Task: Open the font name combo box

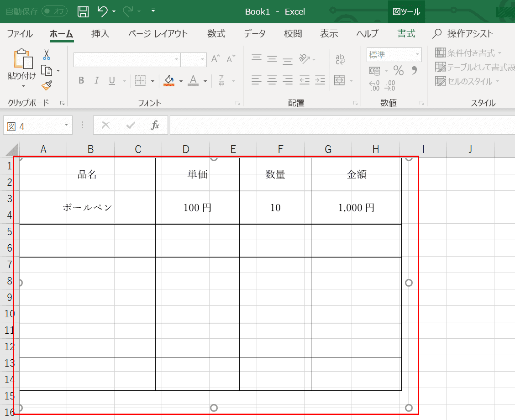Action: (127, 59)
